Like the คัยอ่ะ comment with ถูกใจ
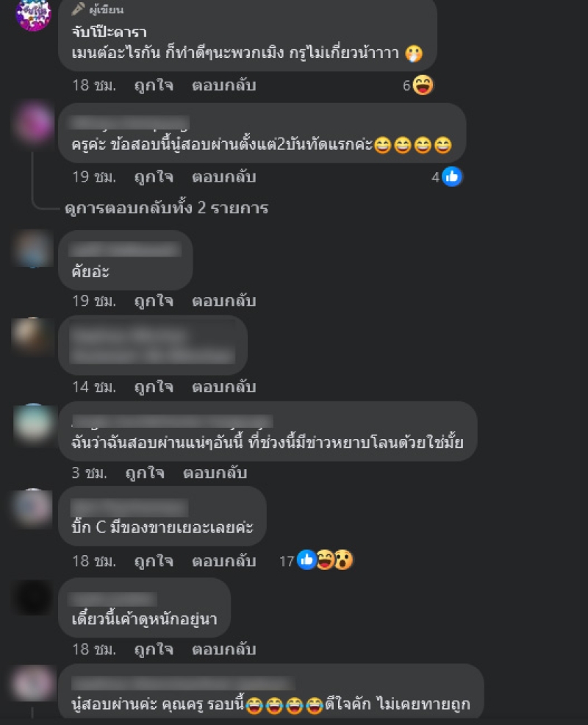Image resolution: width=588 pixels, height=725 pixels. tap(154, 301)
